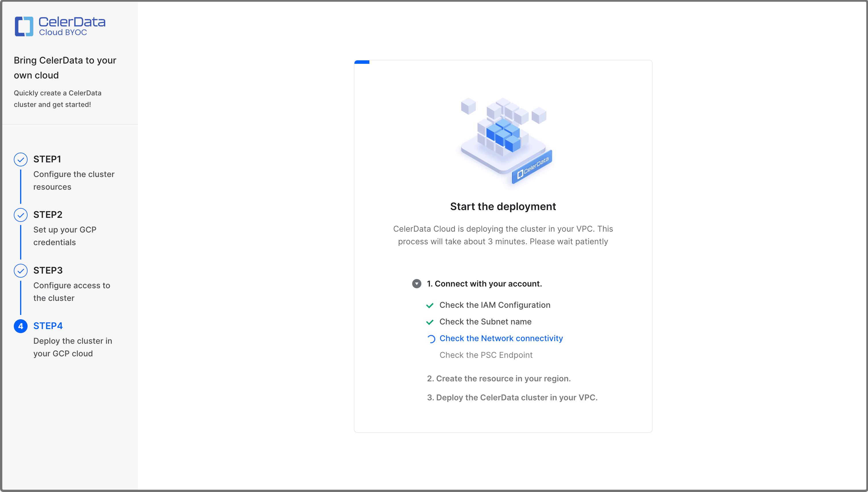
Task: Select STEP2 Set up your GCP credentials
Action: [x=65, y=236]
